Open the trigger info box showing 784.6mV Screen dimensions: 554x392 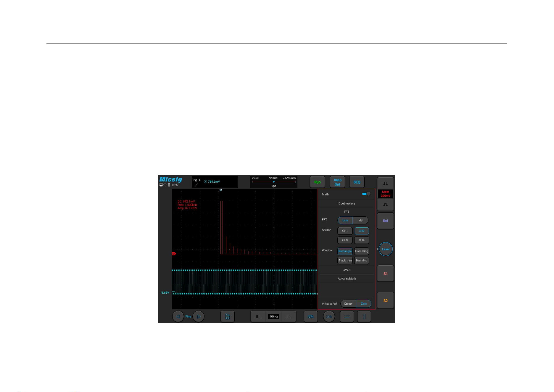tap(215, 182)
